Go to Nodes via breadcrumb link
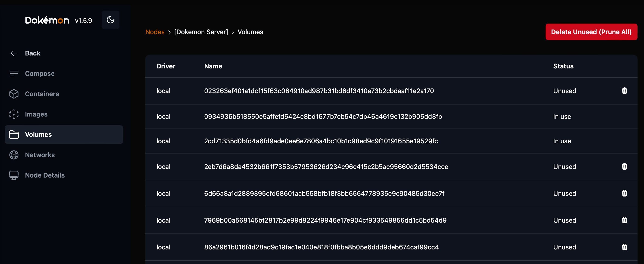 coord(155,32)
